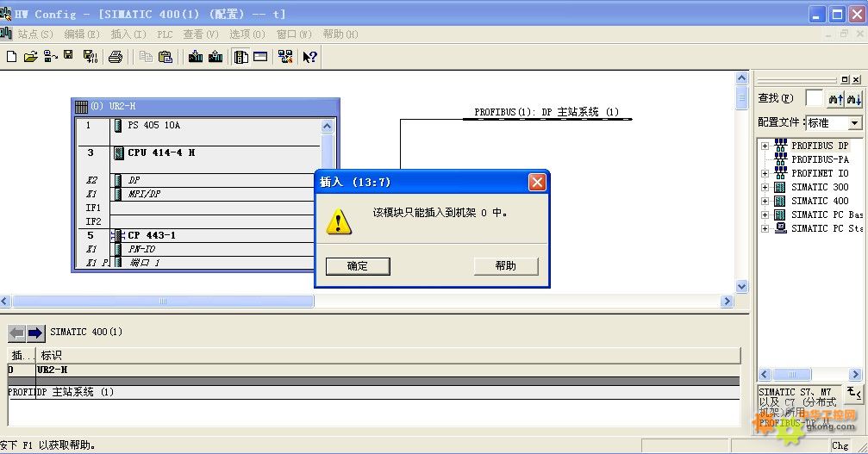Save the configuration with the floppy icon
Screen dimensions: 868x454
(x=68, y=55)
